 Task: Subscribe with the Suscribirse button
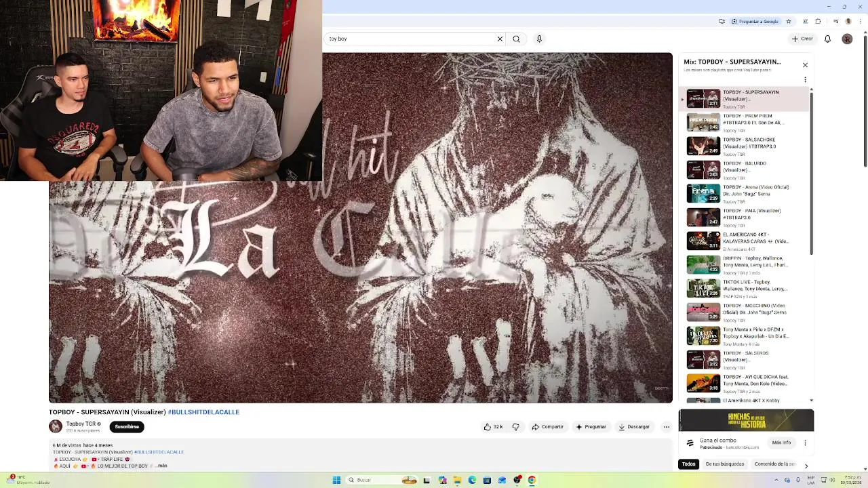127,427
